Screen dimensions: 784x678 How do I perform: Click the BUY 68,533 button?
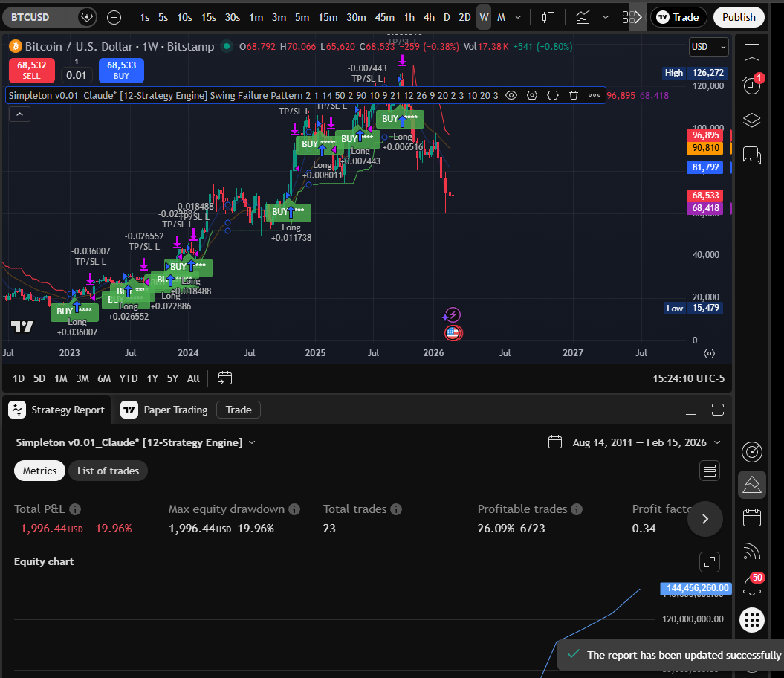pyautogui.click(x=120, y=69)
